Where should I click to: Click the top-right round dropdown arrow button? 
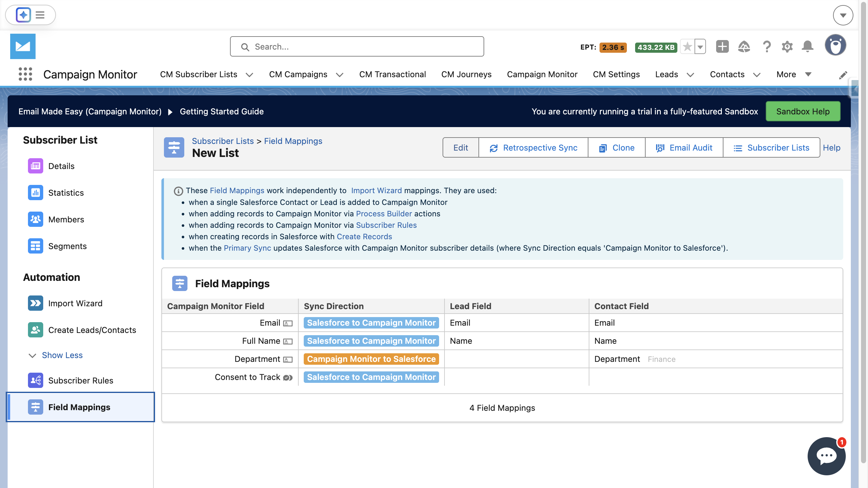tap(843, 15)
